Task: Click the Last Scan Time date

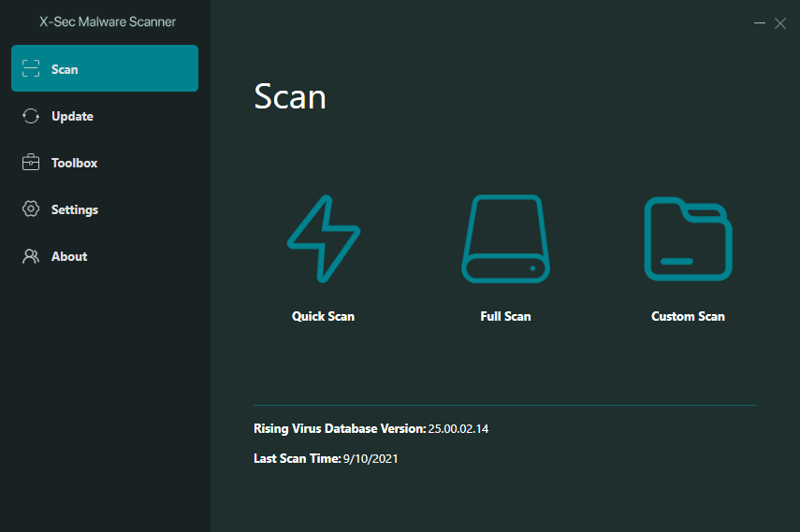Action: 371,459
